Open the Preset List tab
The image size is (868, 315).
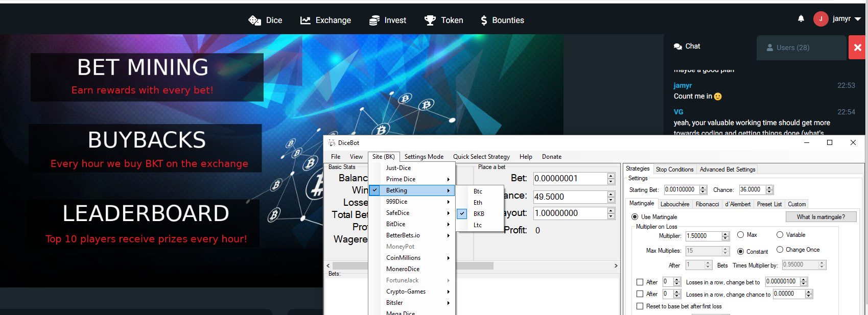coord(769,204)
